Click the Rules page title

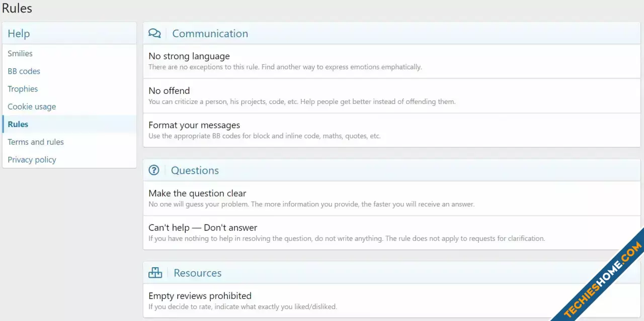17,8
